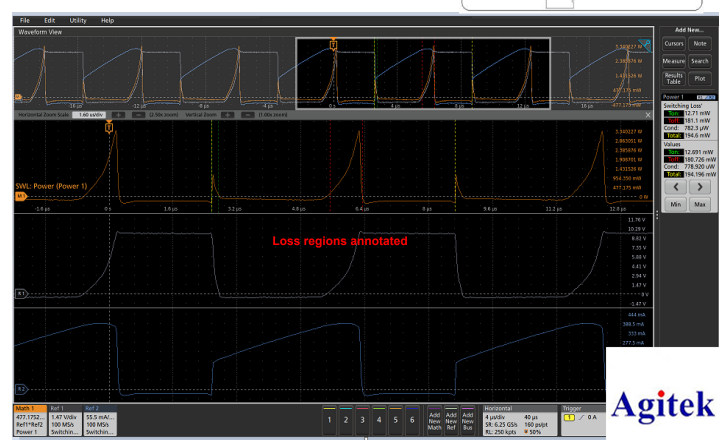Open the Utility menu

[78, 20]
